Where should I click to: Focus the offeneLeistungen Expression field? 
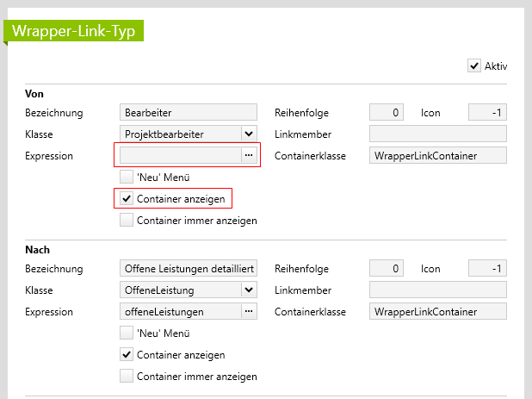179,311
